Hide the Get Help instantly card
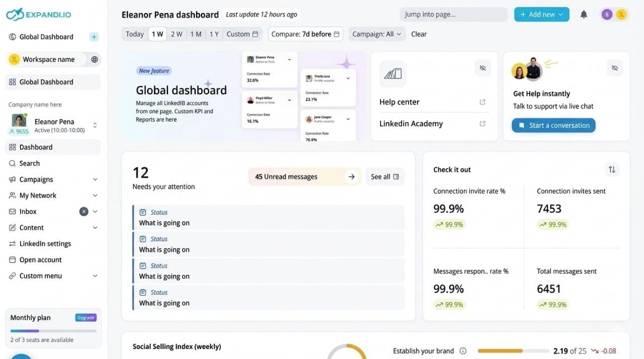This screenshot has width=644, height=359. point(614,68)
